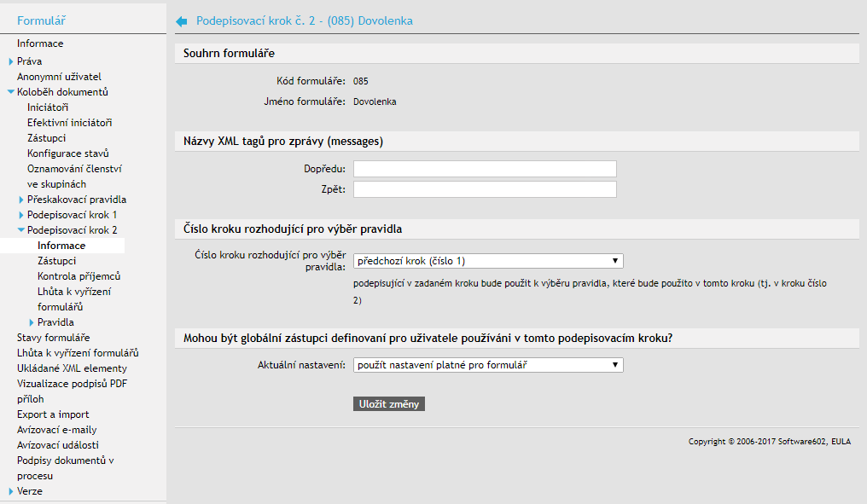Screen dimensions: 867x504
Task: Expand Podepisovací krok 1 node
Action: point(21,215)
